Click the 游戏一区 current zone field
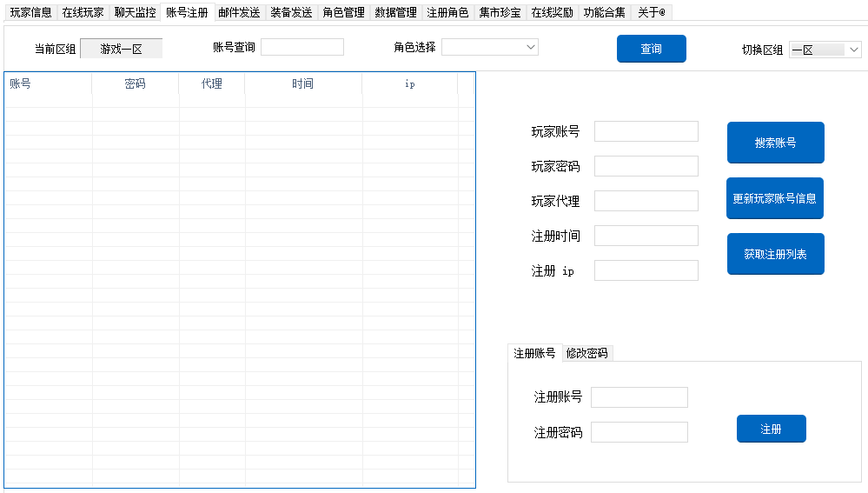The width and height of the screenshot is (868, 493). 122,49
